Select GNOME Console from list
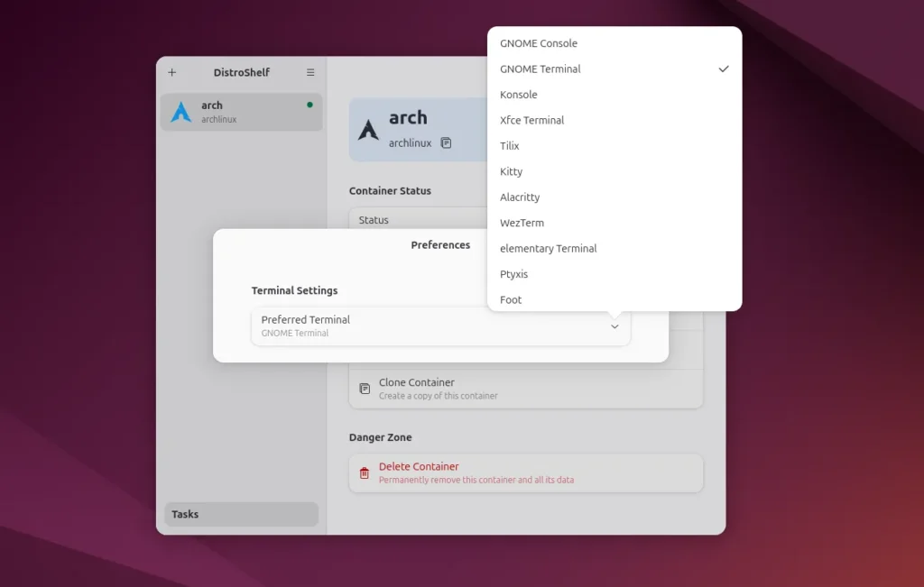 (614, 43)
